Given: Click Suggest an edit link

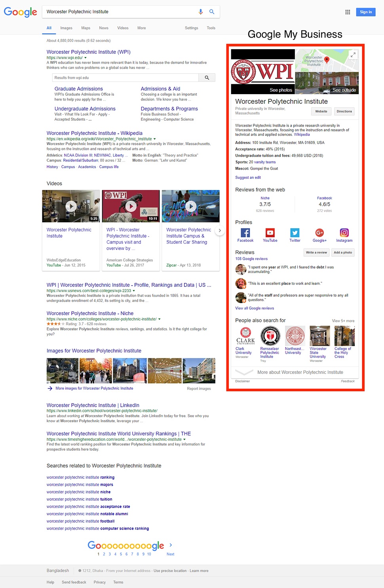Looking at the screenshot, I should [248, 178].
